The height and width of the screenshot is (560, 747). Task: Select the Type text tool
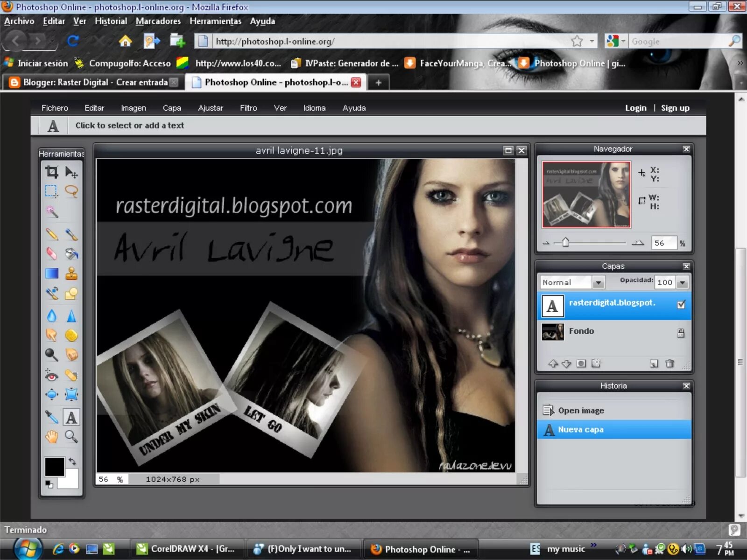(x=71, y=417)
